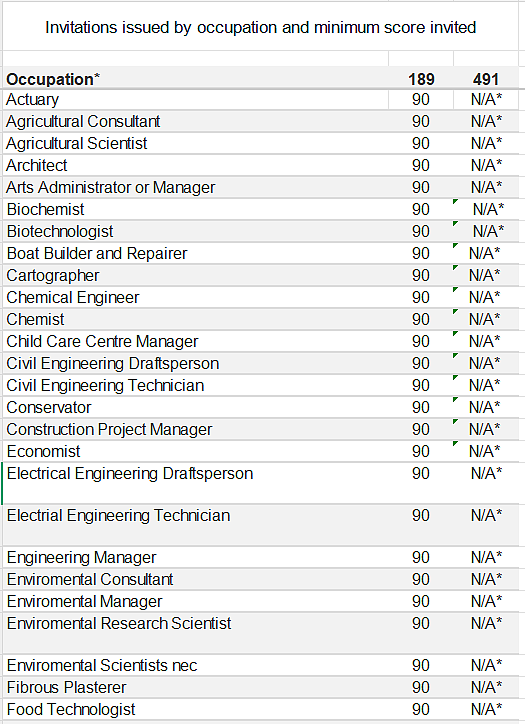Select N/A* value for Agricultural Scientist
The height and width of the screenshot is (724, 525).
tap(486, 143)
